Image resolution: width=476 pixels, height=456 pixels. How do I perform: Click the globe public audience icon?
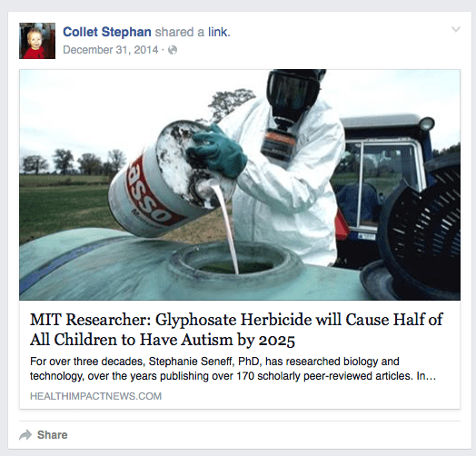(x=173, y=50)
